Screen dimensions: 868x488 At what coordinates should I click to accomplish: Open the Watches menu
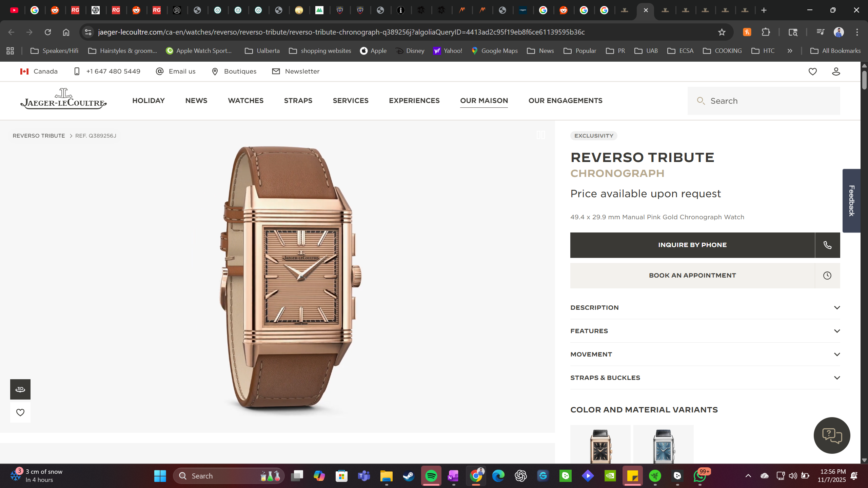[245, 101]
